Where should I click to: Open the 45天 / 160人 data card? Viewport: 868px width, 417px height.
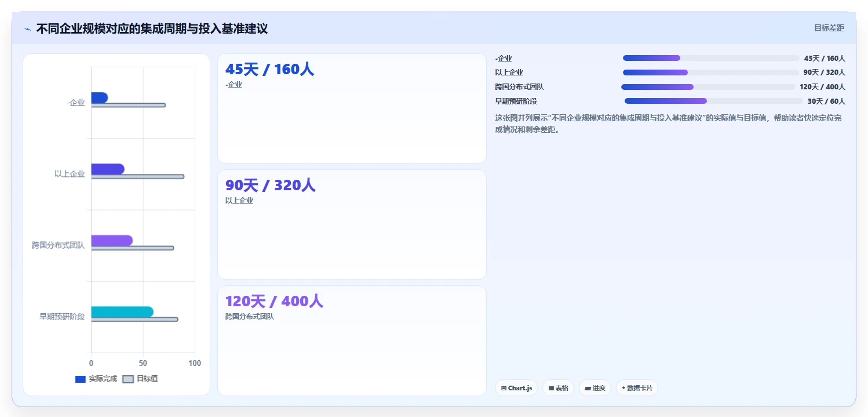tap(352, 108)
